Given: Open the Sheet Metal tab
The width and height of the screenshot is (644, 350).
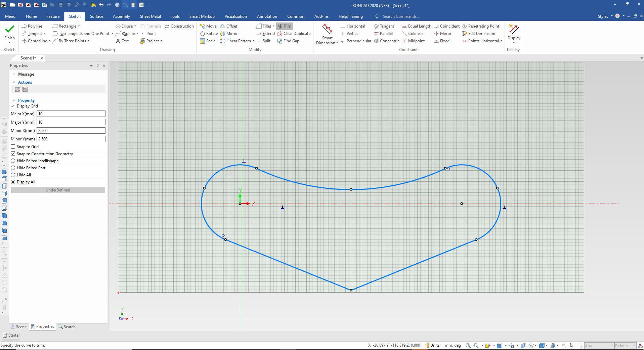Looking at the screenshot, I should point(150,16).
